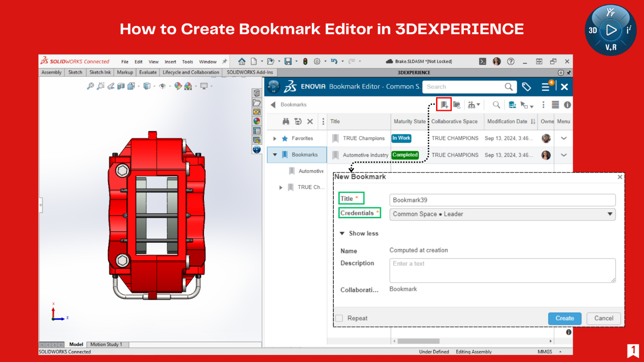The image size is (644, 362).
Task: Click the Zoom to Area icon
Action: (x=100, y=86)
